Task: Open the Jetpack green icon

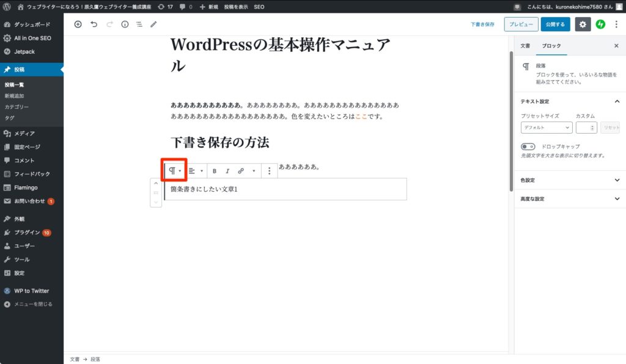Action: coord(600,24)
